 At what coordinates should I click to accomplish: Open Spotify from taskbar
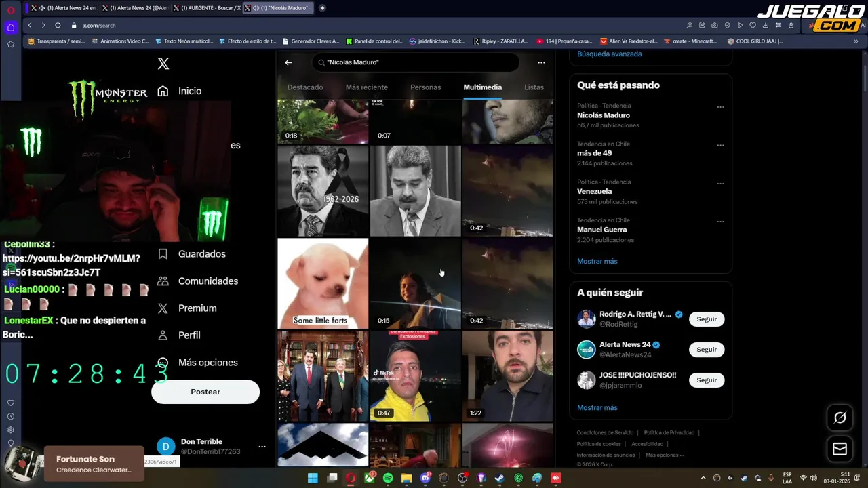(388, 478)
